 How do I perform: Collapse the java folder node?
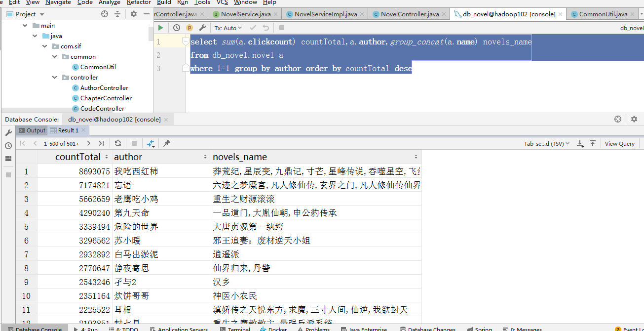(x=35, y=36)
